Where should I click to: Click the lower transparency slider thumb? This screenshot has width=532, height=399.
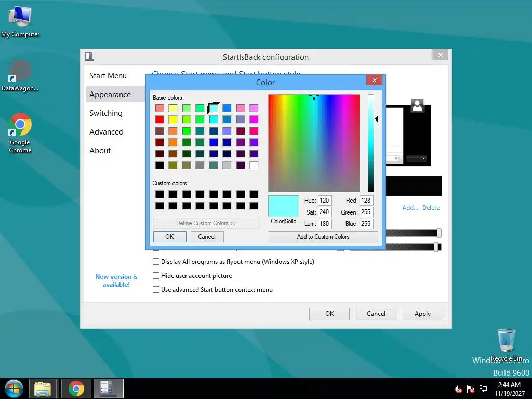click(x=436, y=247)
